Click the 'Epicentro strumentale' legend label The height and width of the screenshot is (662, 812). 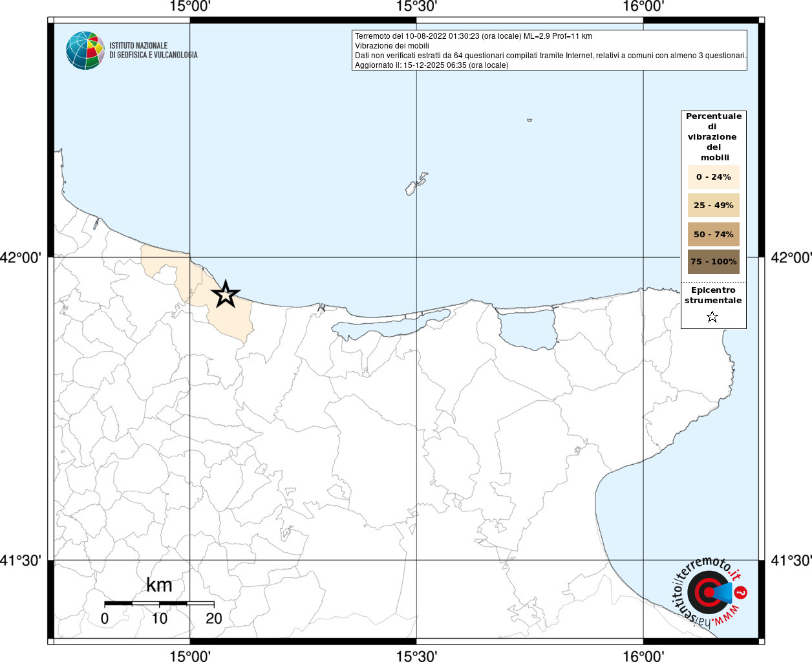click(x=713, y=295)
